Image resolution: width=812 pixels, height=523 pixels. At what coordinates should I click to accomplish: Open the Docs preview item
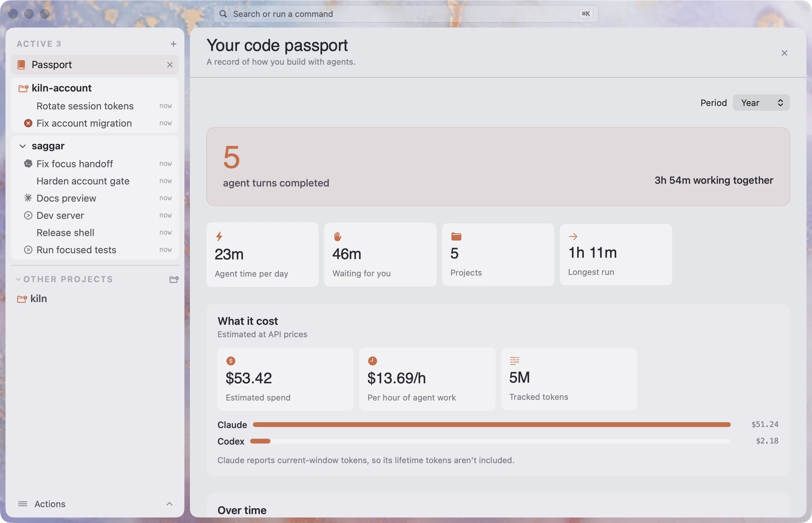95,198
